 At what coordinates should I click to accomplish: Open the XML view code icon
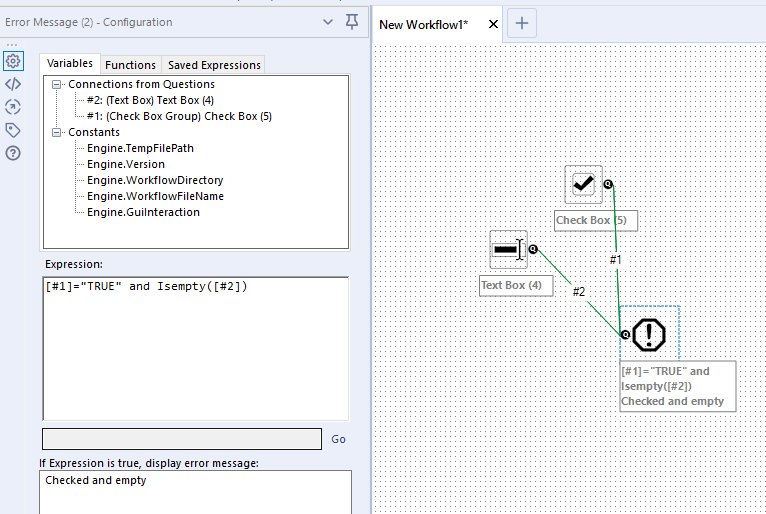point(13,84)
